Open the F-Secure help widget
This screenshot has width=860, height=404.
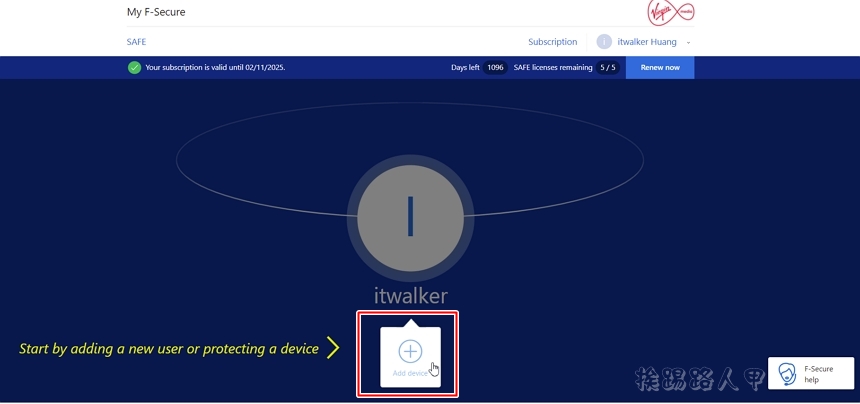pos(811,373)
